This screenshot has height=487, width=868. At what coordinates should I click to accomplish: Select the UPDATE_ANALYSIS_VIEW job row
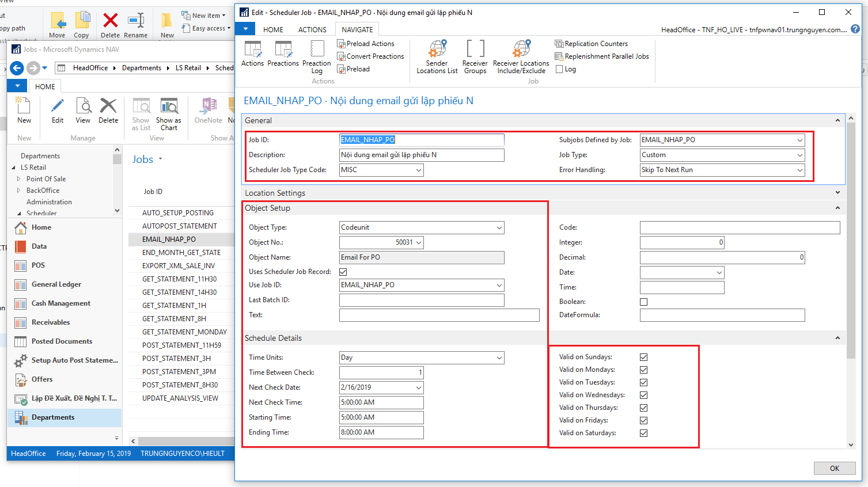point(181,398)
